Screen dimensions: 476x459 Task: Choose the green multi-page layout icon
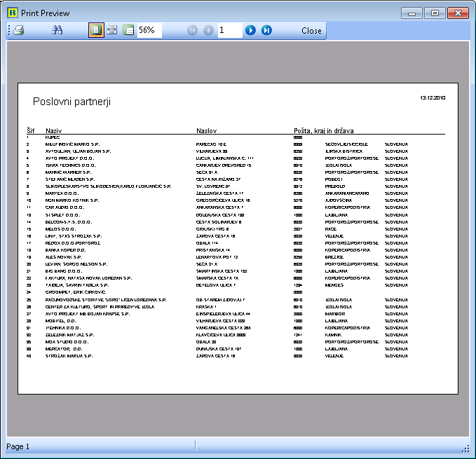128,30
